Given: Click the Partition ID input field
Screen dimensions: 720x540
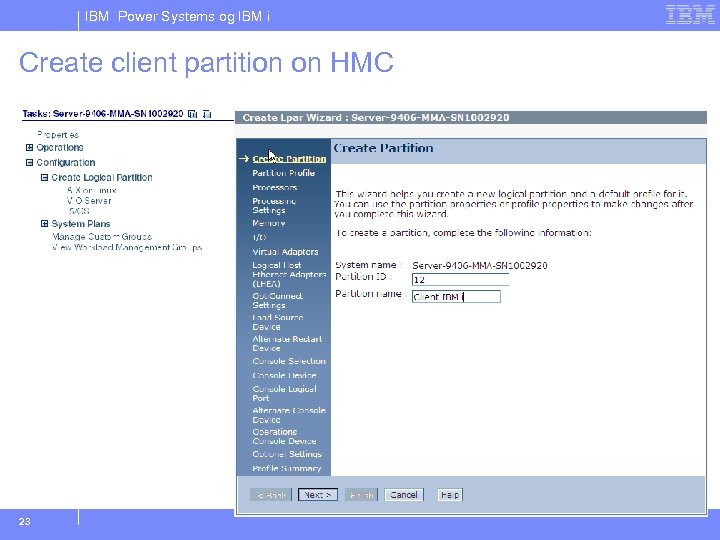Looking at the screenshot, I should pos(460,279).
